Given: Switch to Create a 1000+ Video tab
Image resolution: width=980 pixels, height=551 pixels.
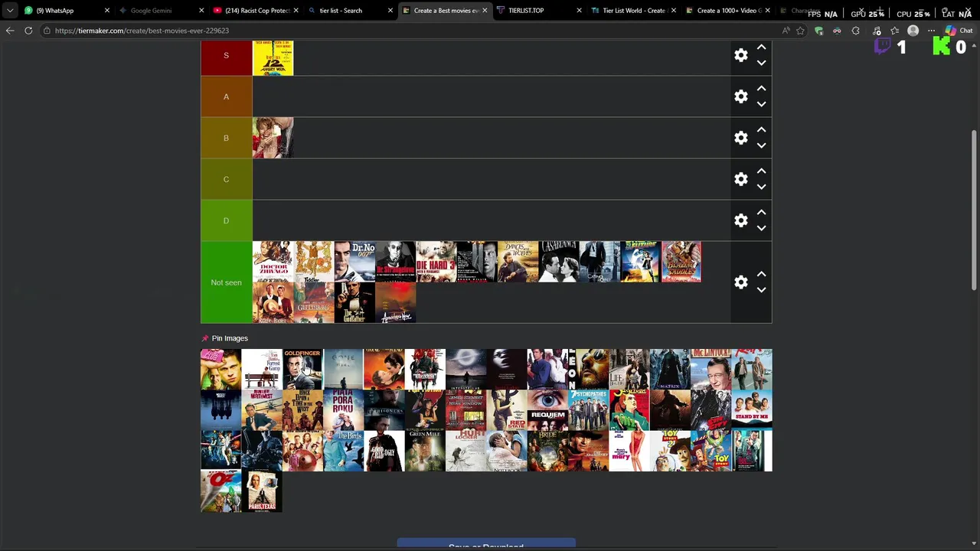Looking at the screenshot, I should click(728, 11).
